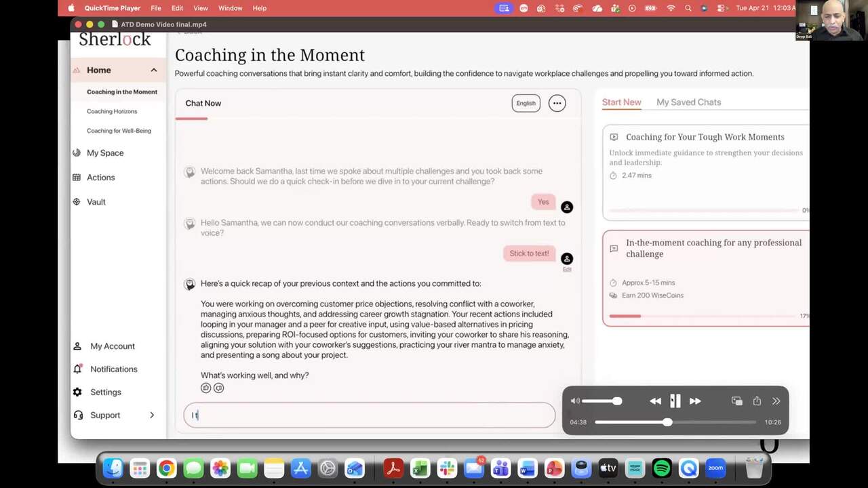The width and height of the screenshot is (868, 488).
Task: Click Edit under Stick to text message
Action: [x=567, y=269]
